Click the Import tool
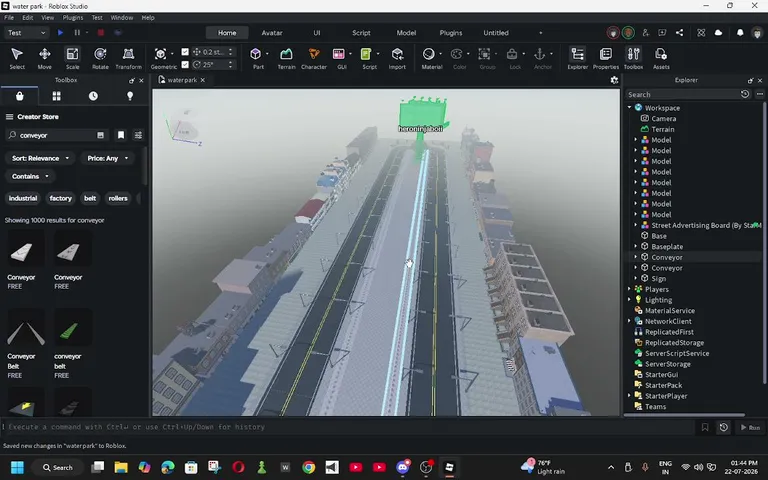This screenshot has width=768, height=480. tap(397, 58)
